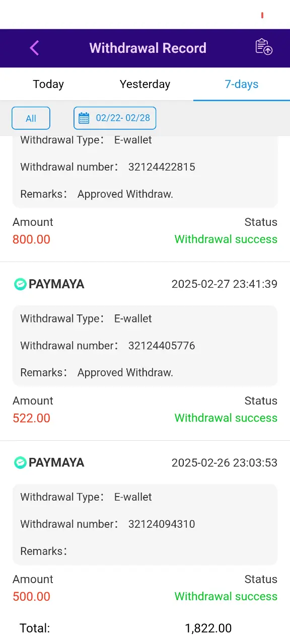
Task: Tap withdrawal number 32124094310
Action: 162,524
